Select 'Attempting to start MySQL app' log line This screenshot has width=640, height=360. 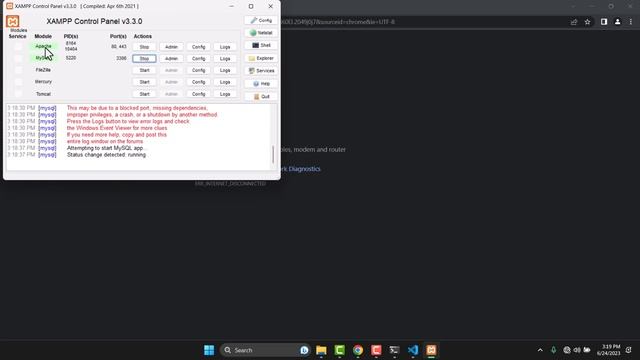[106, 148]
